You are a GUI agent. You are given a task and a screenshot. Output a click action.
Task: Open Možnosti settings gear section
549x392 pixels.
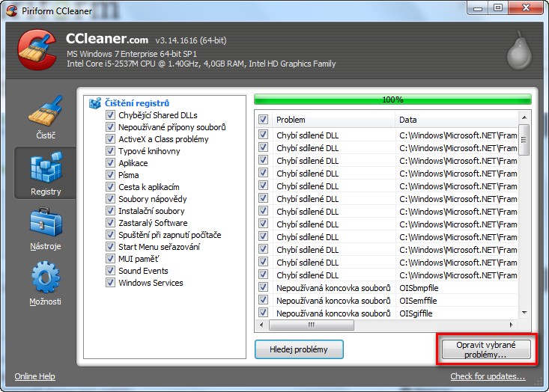click(46, 284)
